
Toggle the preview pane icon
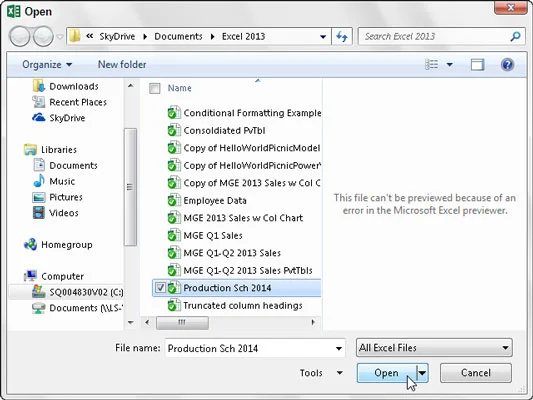477,64
